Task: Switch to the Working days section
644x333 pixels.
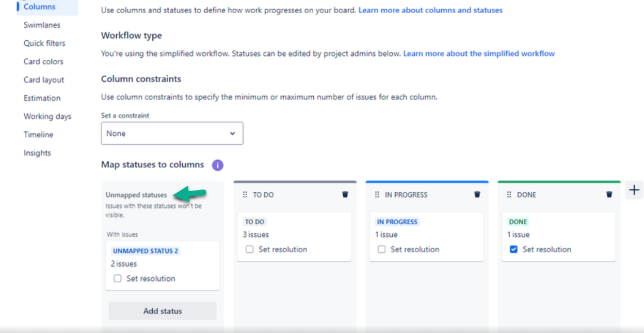Action: (47, 117)
